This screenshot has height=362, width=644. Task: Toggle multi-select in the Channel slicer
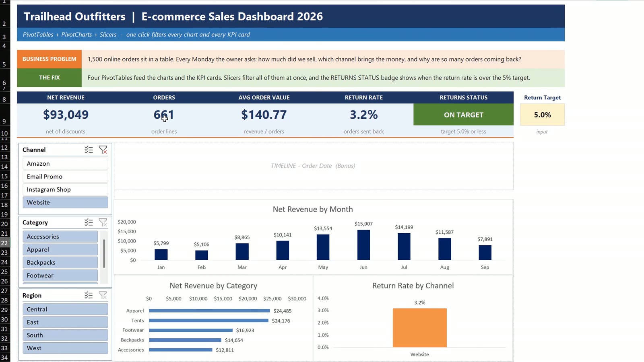(x=89, y=150)
